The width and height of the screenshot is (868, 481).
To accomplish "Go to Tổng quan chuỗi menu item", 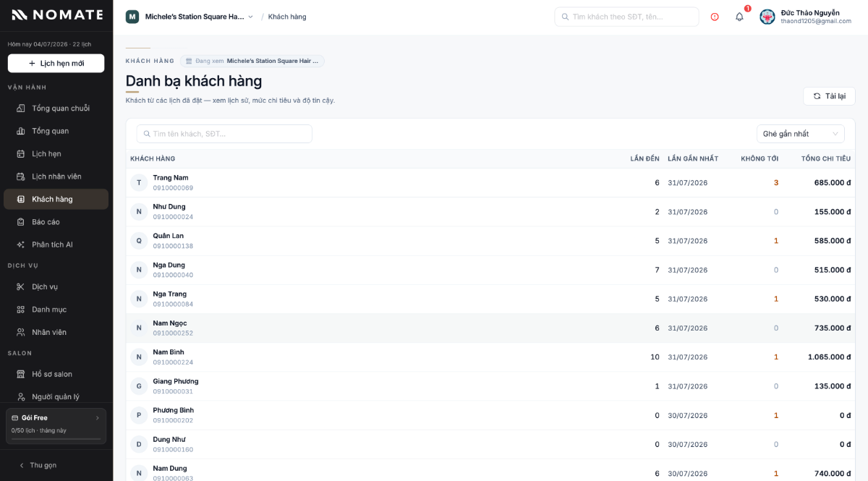I will click(56, 108).
